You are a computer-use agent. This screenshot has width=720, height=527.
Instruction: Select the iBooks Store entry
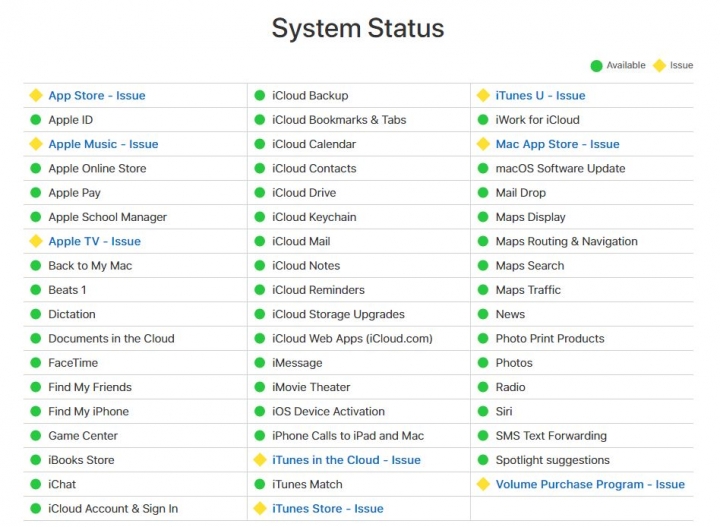click(x=81, y=460)
